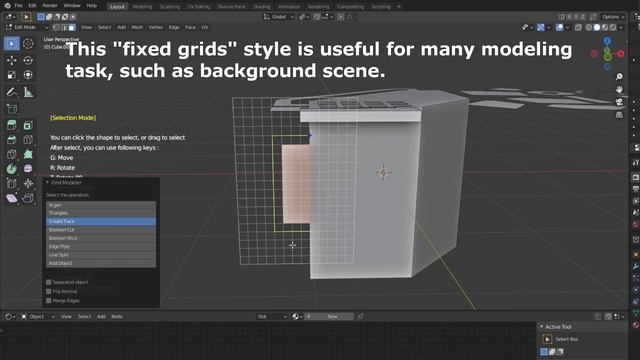Choose Add Object operation
640x360 pixels.
pyautogui.click(x=101, y=263)
